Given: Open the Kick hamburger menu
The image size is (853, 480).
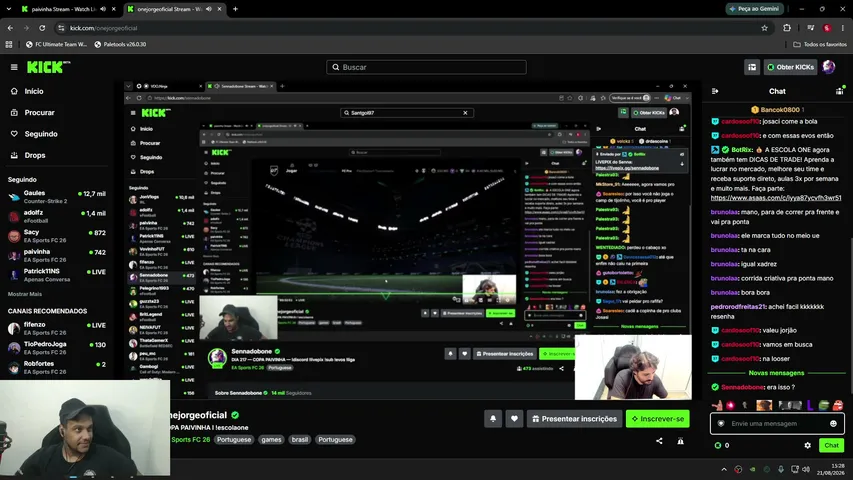Looking at the screenshot, I should pos(14,67).
